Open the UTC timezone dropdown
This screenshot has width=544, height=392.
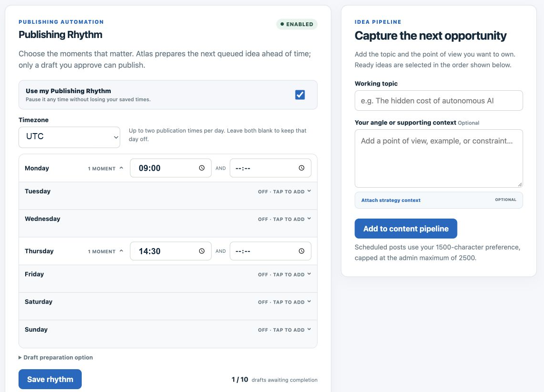tap(69, 137)
